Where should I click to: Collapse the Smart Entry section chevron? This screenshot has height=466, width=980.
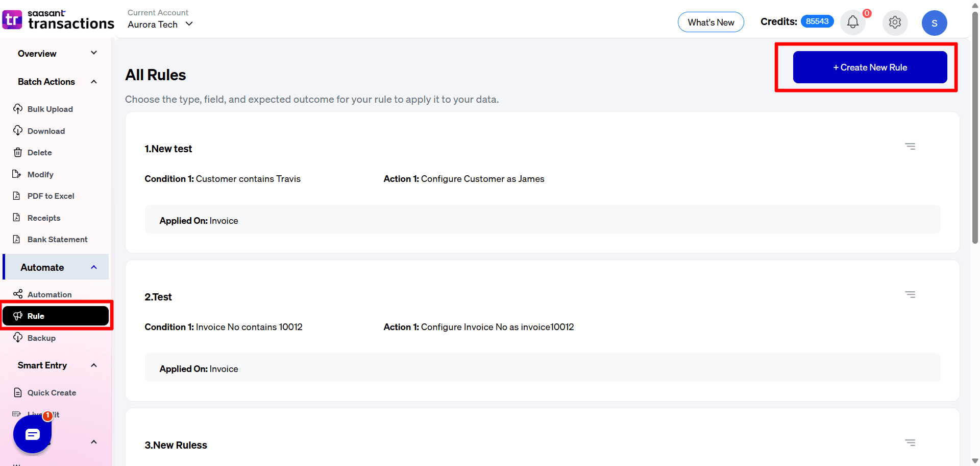94,365
